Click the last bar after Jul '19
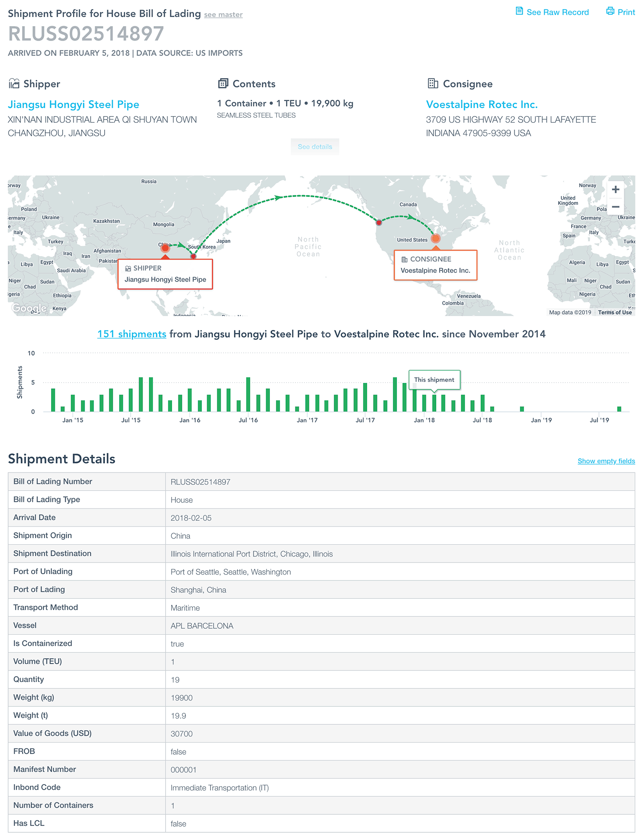 coord(619,409)
